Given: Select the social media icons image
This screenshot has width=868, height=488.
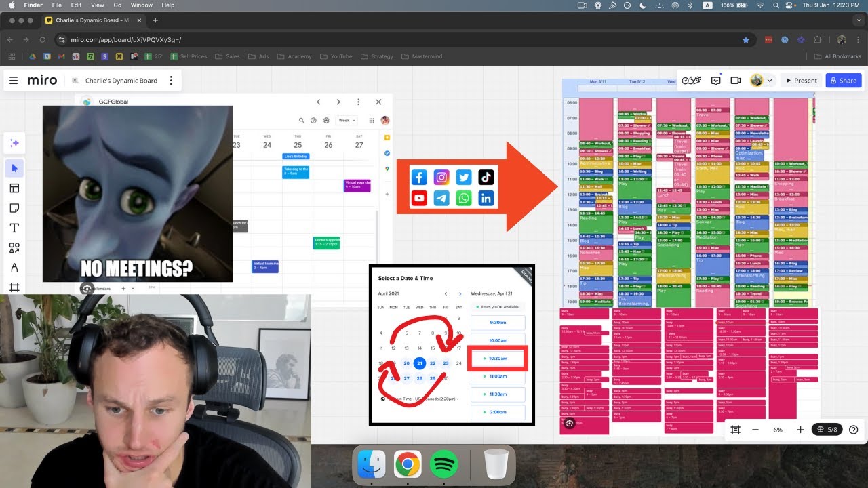Looking at the screenshot, I should pos(453,187).
